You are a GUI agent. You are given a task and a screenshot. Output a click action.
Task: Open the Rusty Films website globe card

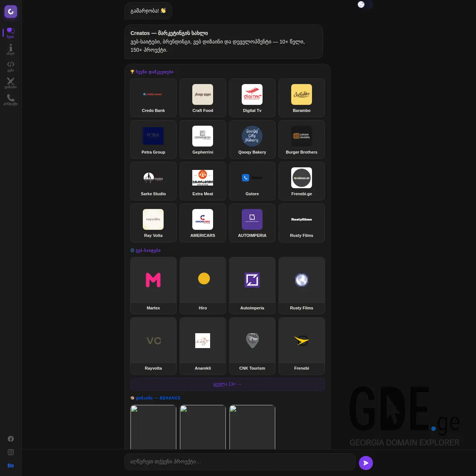(x=302, y=286)
